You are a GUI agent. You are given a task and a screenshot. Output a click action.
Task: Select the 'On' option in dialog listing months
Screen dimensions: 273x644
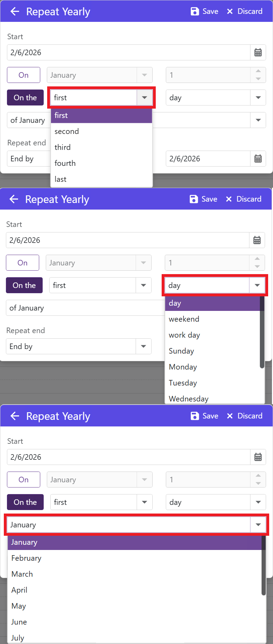pyautogui.click(x=24, y=480)
